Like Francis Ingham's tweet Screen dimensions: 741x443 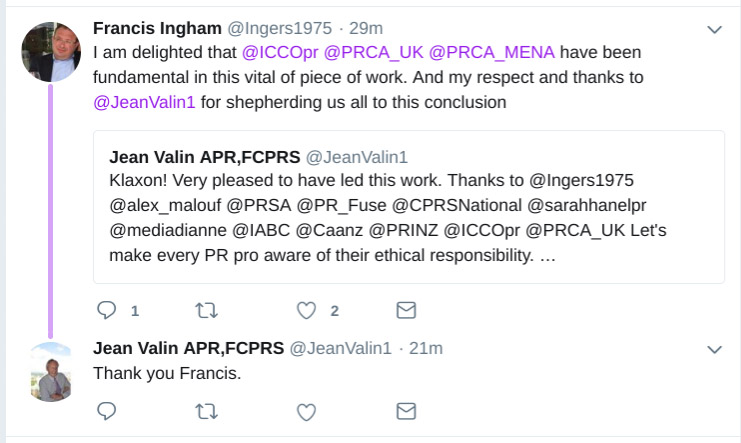307,311
